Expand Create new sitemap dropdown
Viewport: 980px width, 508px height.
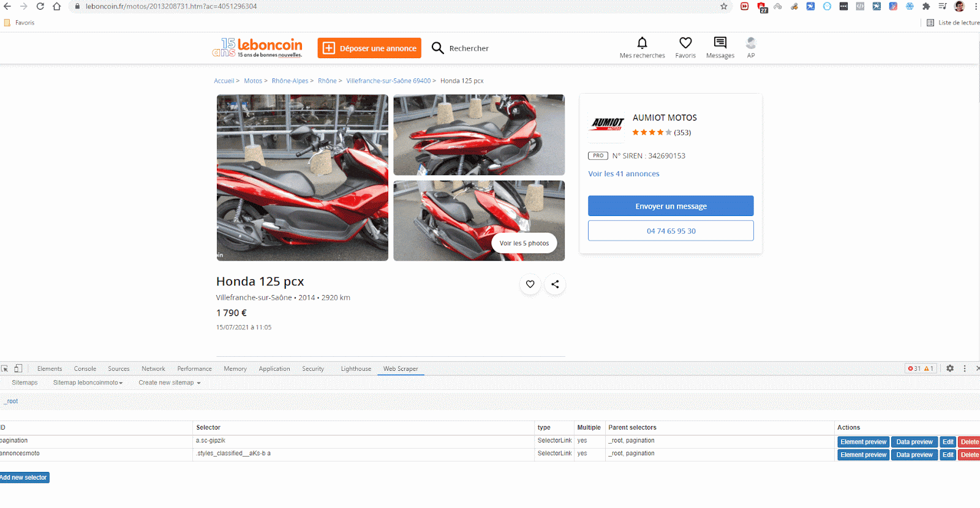(x=170, y=383)
